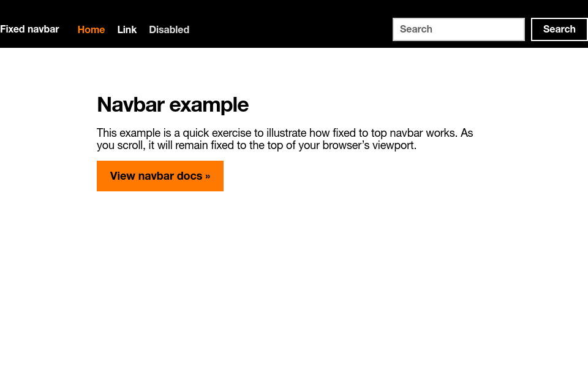Click inside the Search input field
The width and height of the screenshot is (588, 368).
pos(458,29)
